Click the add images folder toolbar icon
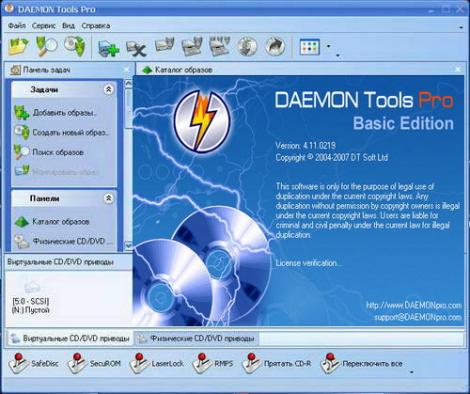This screenshot has width=470, height=394. (x=18, y=46)
